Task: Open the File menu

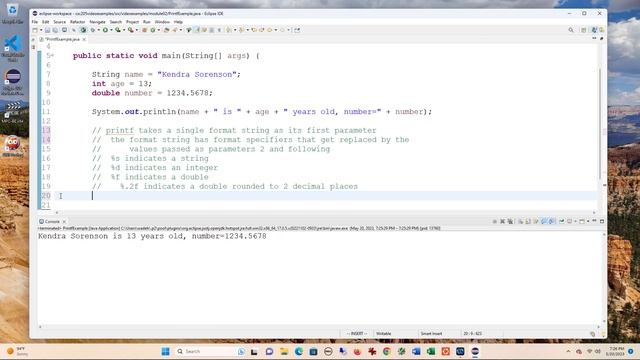Action: click(x=35, y=22)
